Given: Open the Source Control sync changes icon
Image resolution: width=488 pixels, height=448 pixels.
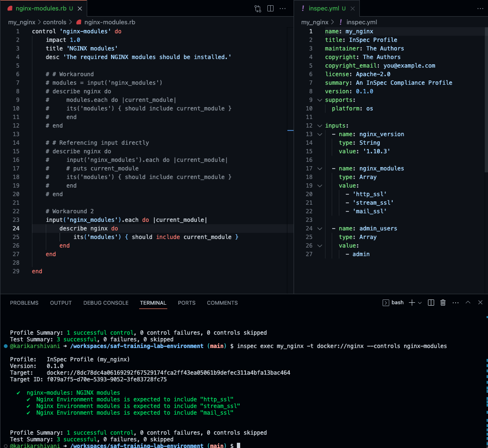Looking at the screenshot, I should coord(258,9).
